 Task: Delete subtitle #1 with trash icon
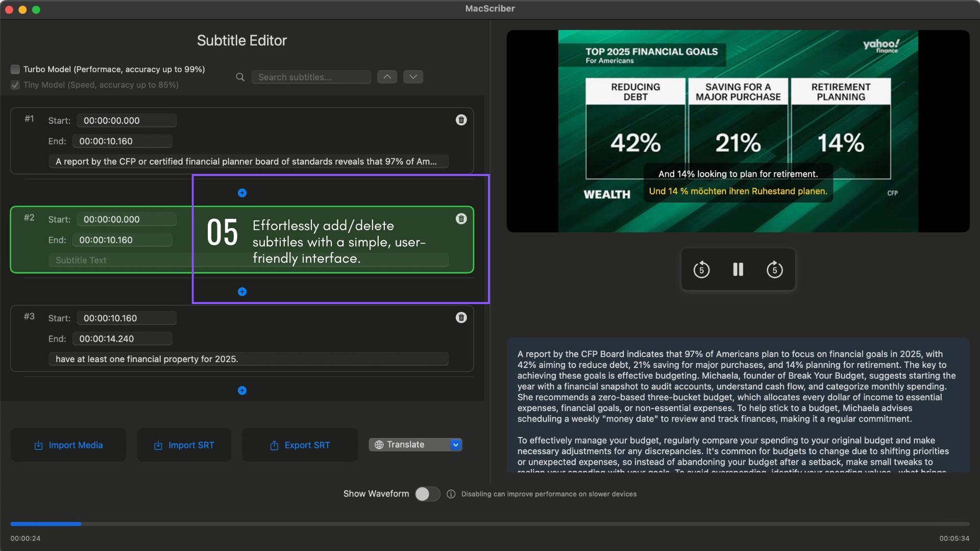[x=461, y=120]
